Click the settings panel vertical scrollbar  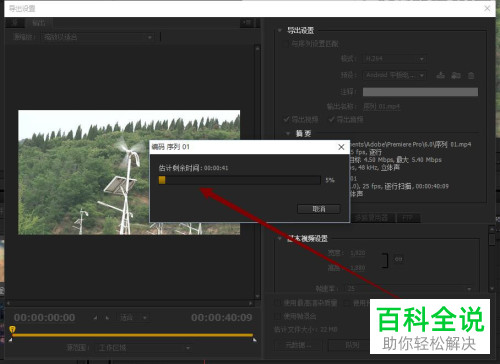pyautogui.click(x=491, y=258)
